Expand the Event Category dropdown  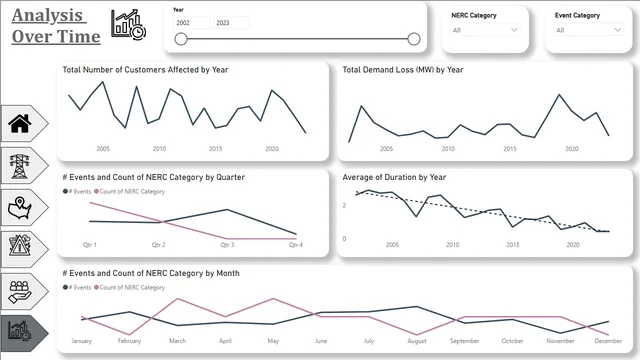[x=589, y=30]
